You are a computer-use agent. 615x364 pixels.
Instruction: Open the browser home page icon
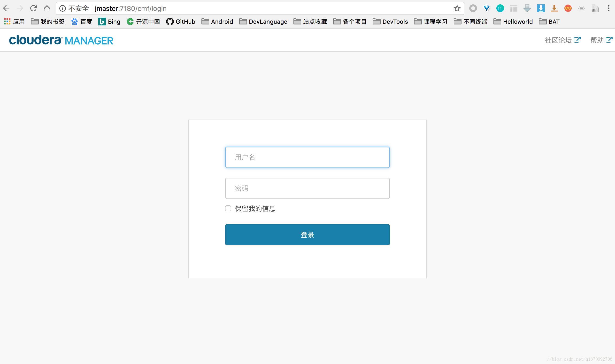[47, 8]
